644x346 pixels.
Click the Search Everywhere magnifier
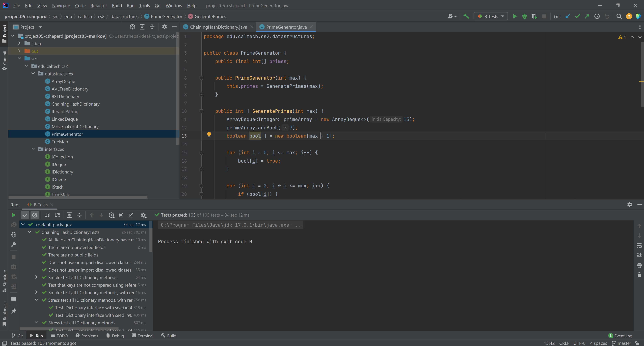619,16
